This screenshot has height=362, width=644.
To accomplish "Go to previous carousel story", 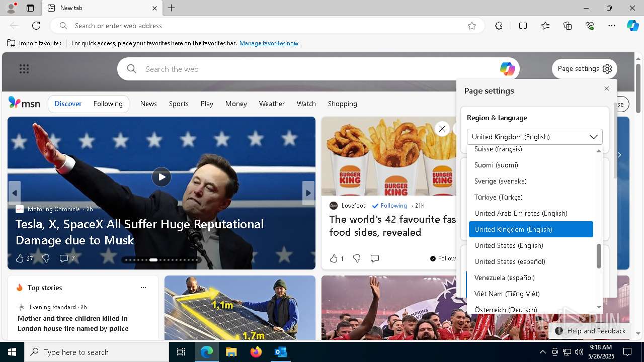I will tap(14, 193).
